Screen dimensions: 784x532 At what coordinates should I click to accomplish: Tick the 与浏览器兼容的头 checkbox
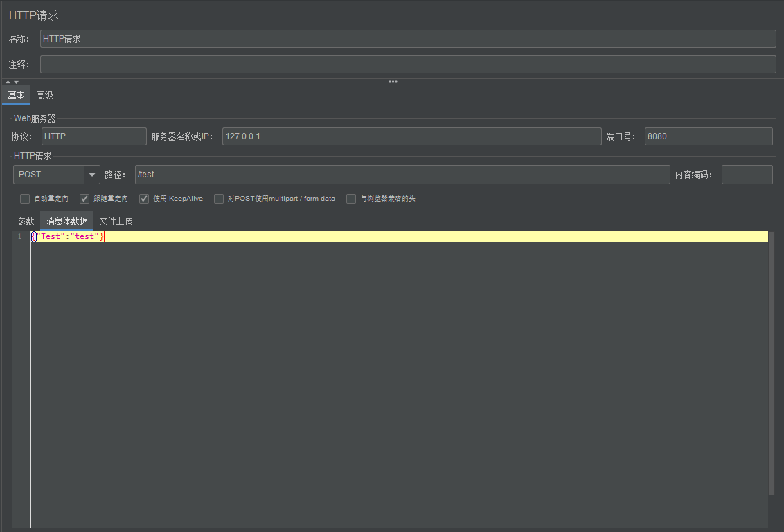click(351, 199)
